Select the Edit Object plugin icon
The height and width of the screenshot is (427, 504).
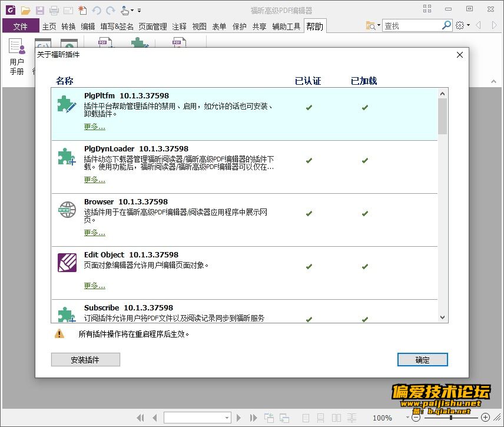coord(67,262)
